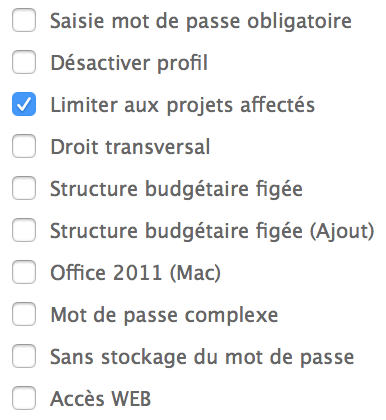Viewport: 386px width, 420px height.
Task: Check the Désactiver profil box
Action: (x=24, y=62)
